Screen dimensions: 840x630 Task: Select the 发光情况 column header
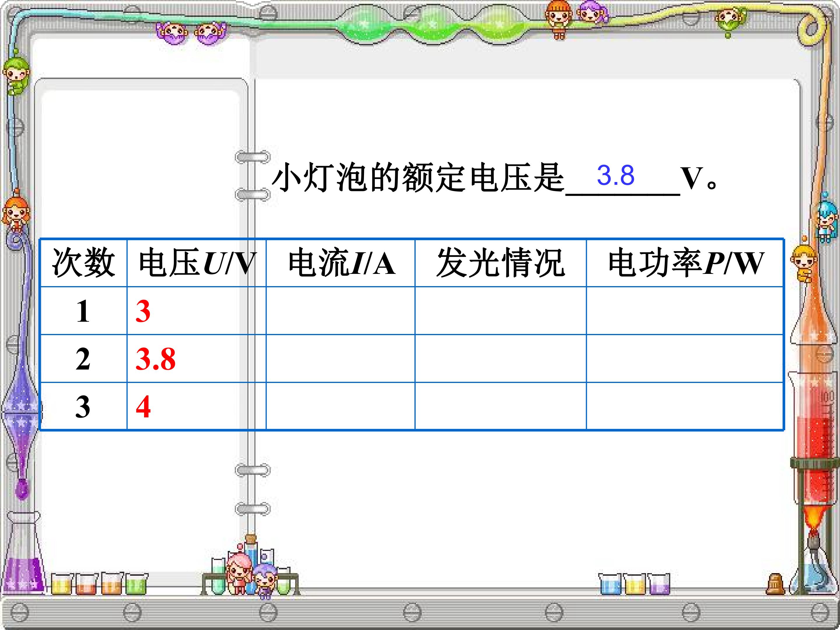501,263
